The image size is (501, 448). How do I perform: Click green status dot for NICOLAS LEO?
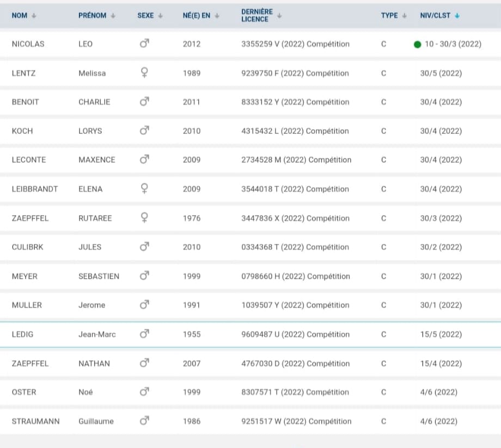pos(417,45)
